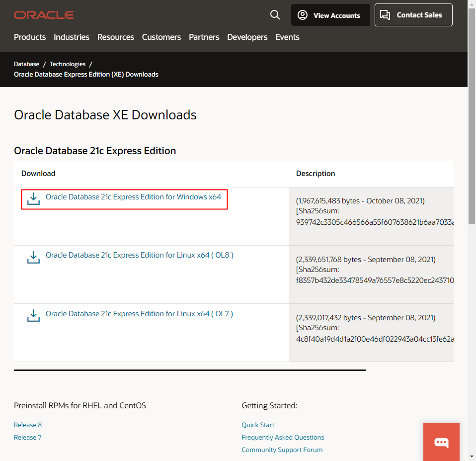Viewport: 476px width, 461px height.
Task: Open the Developers navigation menu
Action: (247, 37)
